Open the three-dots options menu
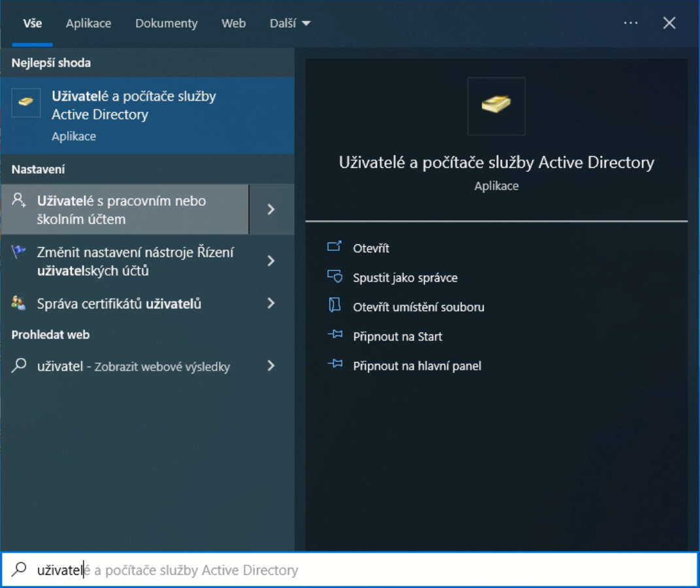 [630, 23]
